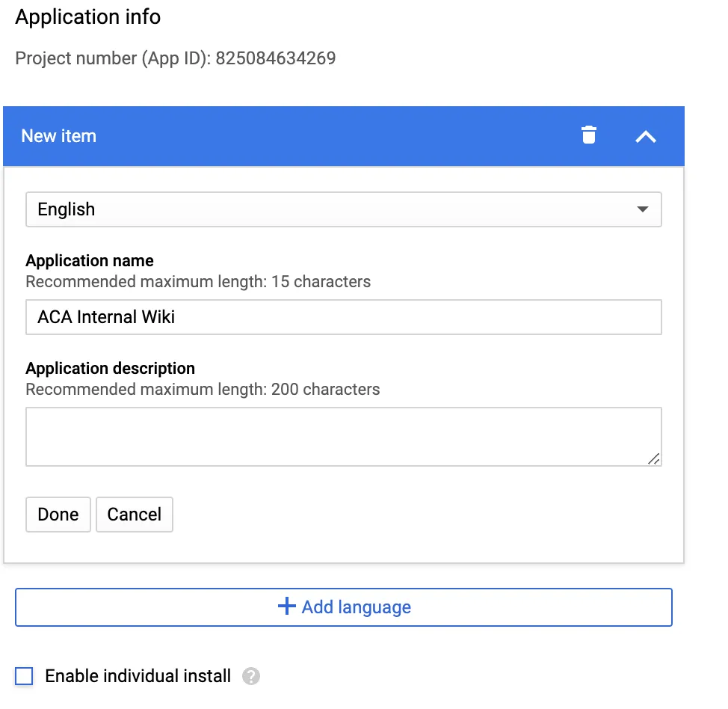Image resolution: width=728 pixels, height=709 pixels.
Task: Enable the individual install checkbox
Action: pyautogui.click(x=23, y=675)
